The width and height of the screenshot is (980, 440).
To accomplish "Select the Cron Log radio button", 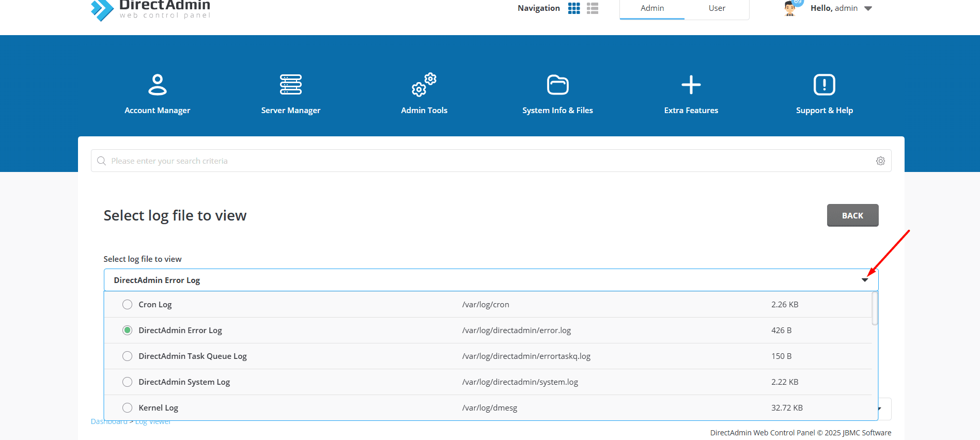I will [127, 305].
